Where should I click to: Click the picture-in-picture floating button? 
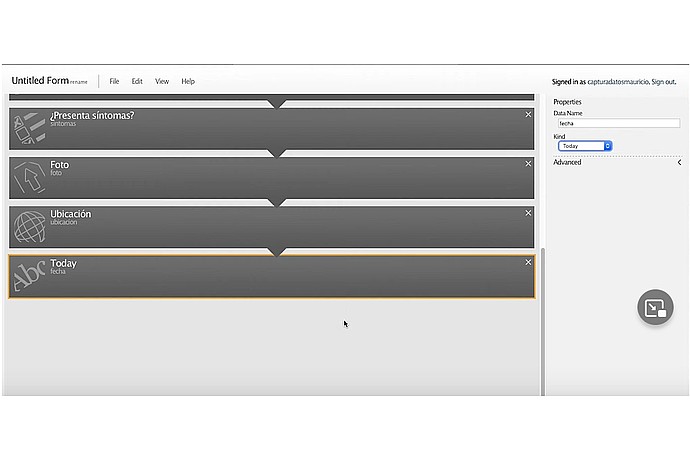click(655, 307)
